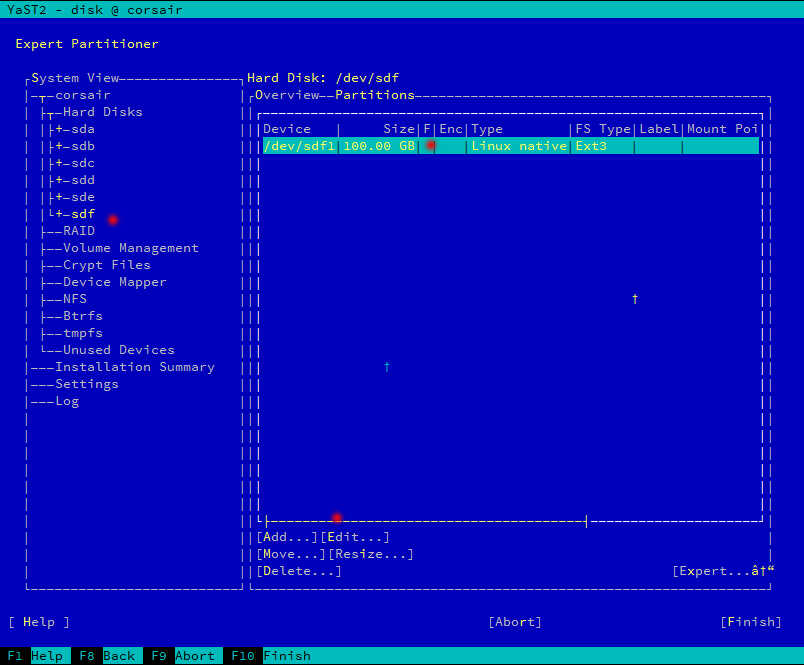Click the Edit... button

tap(355, 537)
